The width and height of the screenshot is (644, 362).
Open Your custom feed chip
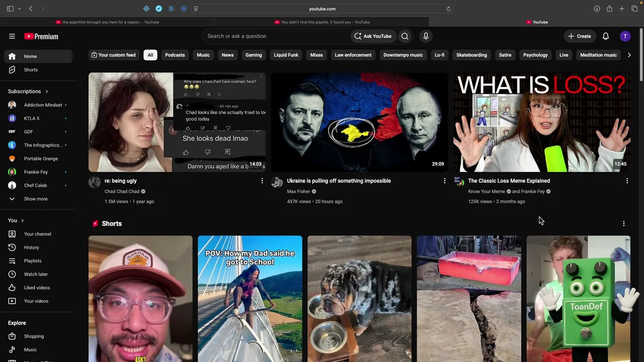tap(114, 55)
